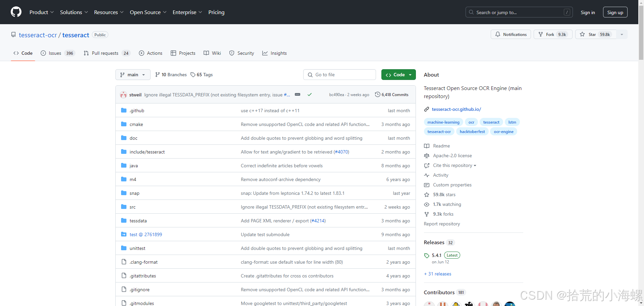View the + 31 releases link
Screen dimensions: 644x306
438,274
